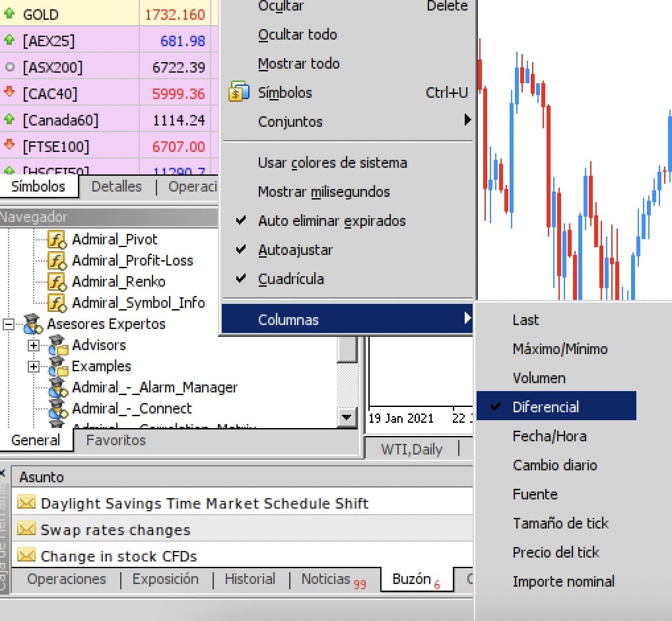Viewport: 672px width, 621px height.
Task: Open the Noticias terminal tab
Action: click(x=333, y=579)
